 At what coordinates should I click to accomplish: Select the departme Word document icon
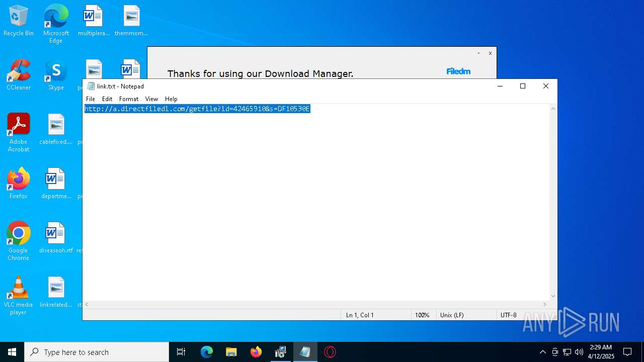(56, 184)
